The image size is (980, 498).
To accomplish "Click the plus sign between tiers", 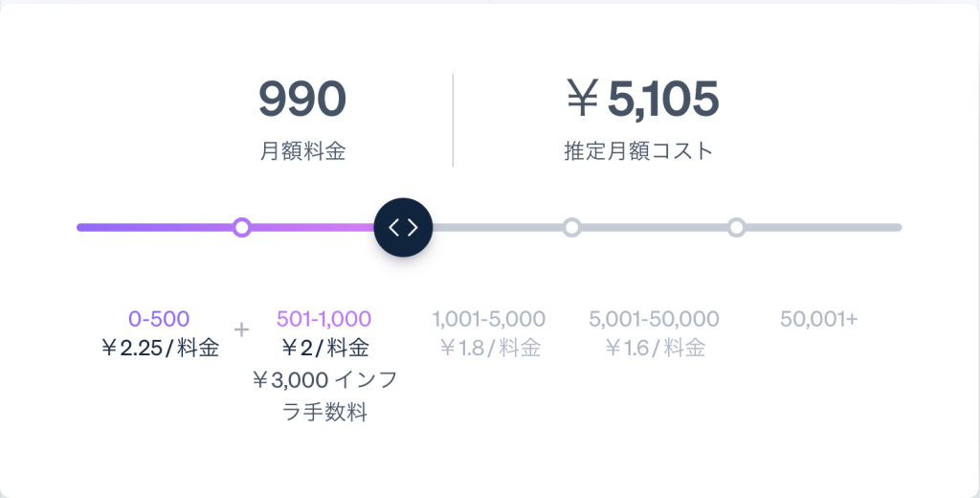I will coord(241,329).
